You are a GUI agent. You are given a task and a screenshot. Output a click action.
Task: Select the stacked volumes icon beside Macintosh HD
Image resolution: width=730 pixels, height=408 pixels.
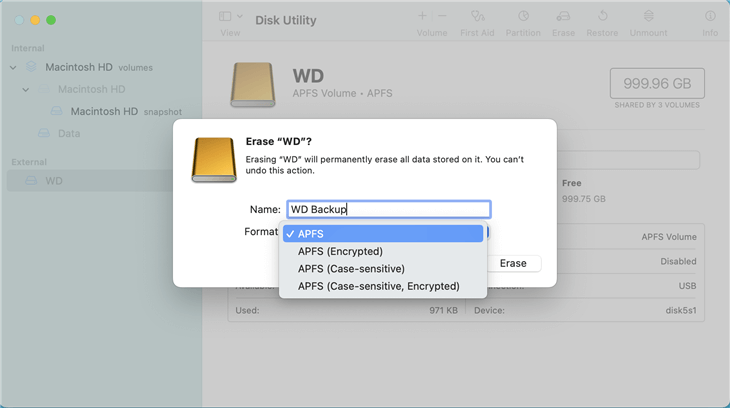pos(31,67)
